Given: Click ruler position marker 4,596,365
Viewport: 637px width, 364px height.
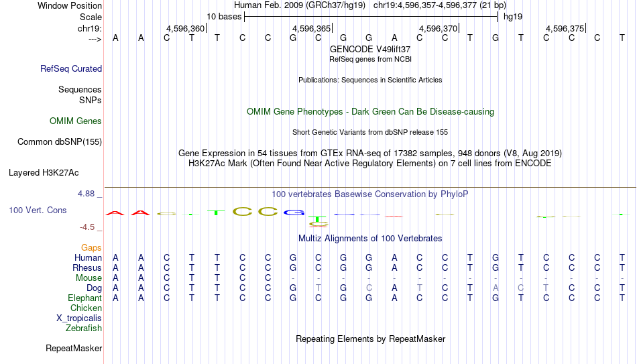Looking at the screenshot, I should [313, 28].
